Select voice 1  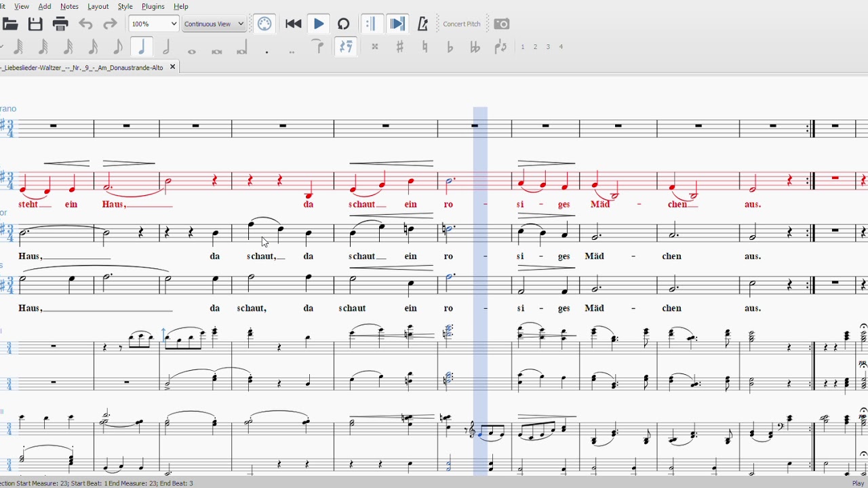click(x=523, y=47)
